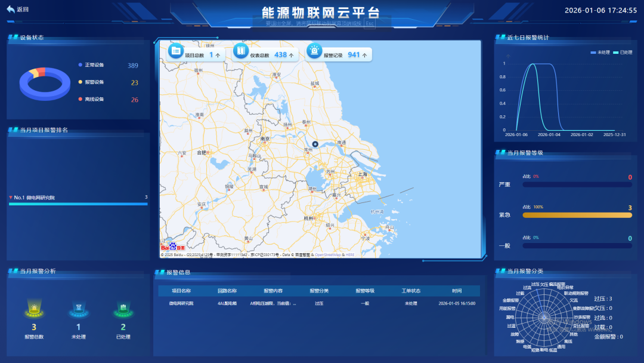Click the 严重 alarm level progress bar
The height and width of the screenshot is (363, 644).
click(577, 185)
